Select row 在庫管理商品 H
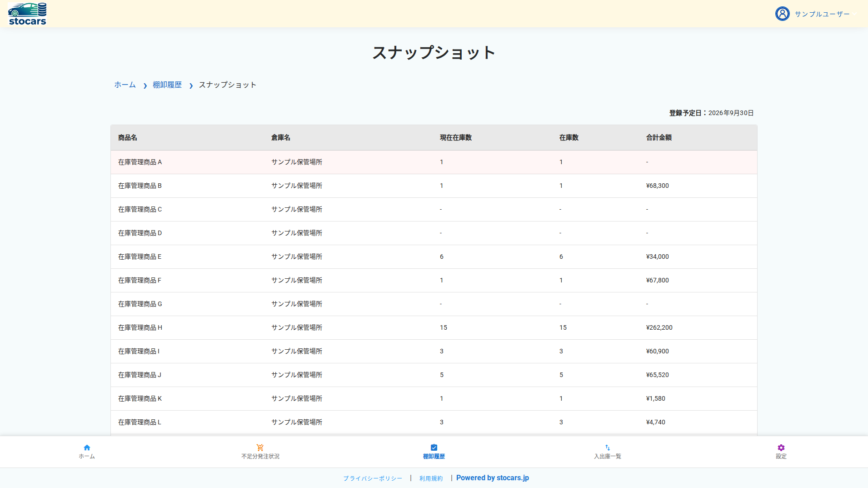 click(434, 327)
